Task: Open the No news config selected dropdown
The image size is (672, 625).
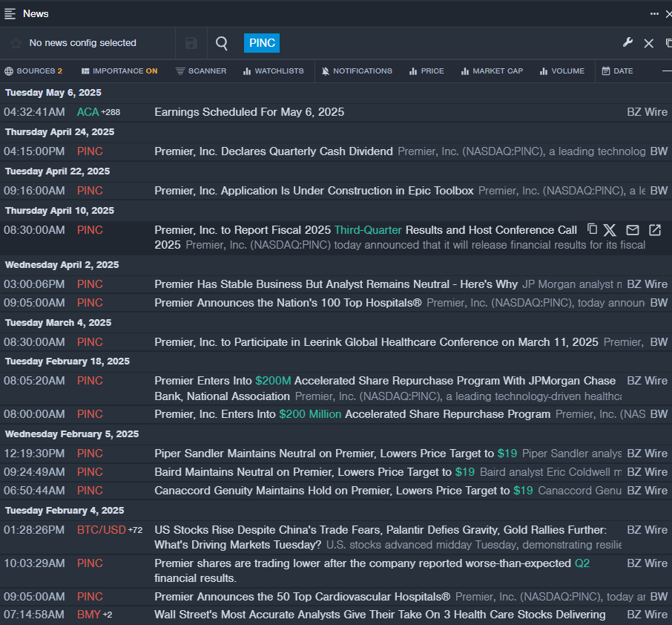Action: click(83, 43)
